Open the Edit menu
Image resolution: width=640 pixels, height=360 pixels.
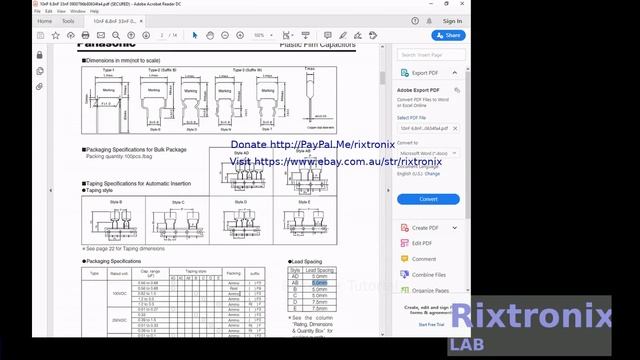[49, 11]
